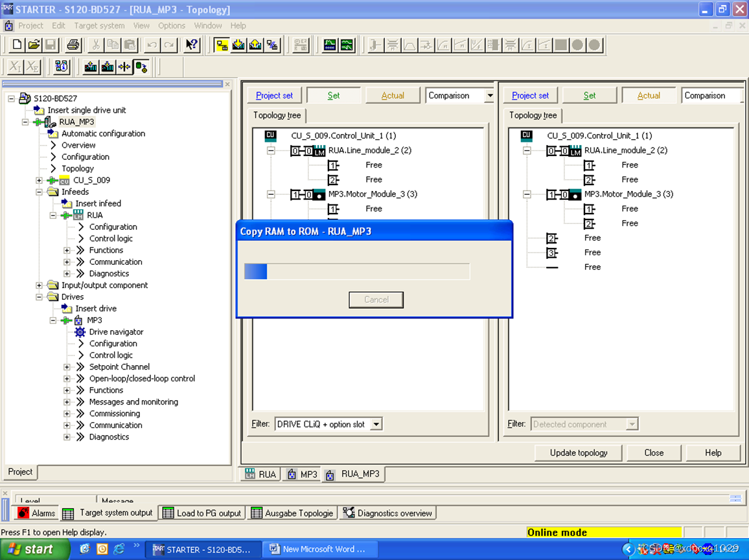The width and height of the screenshot is (749, 560).
Task: Open the measuring function icon beside trace
Action: point(347,45)
